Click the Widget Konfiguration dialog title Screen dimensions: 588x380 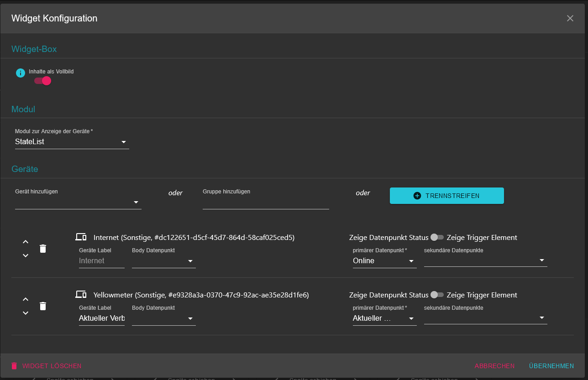click(x=54, y=18)
